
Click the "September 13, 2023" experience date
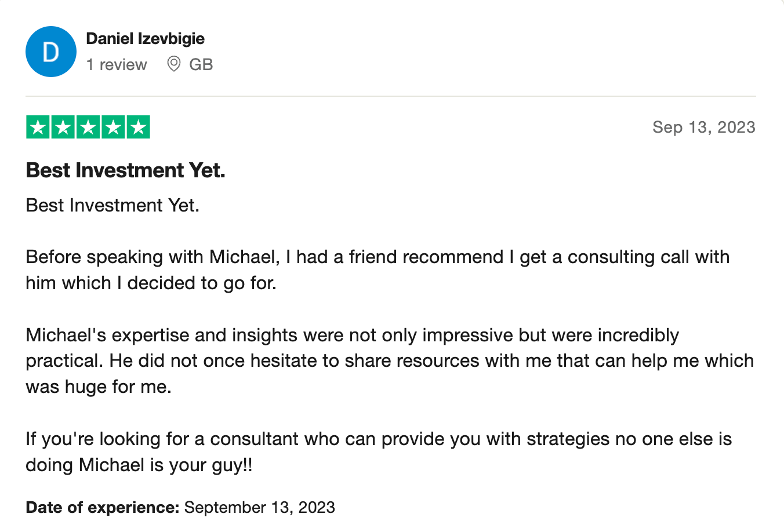click(x=259, y=507)
